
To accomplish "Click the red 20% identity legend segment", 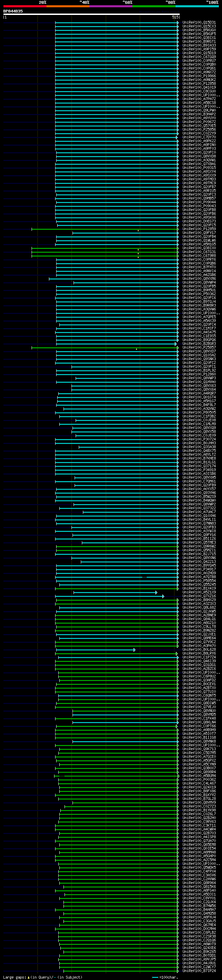I will [25, 6].
